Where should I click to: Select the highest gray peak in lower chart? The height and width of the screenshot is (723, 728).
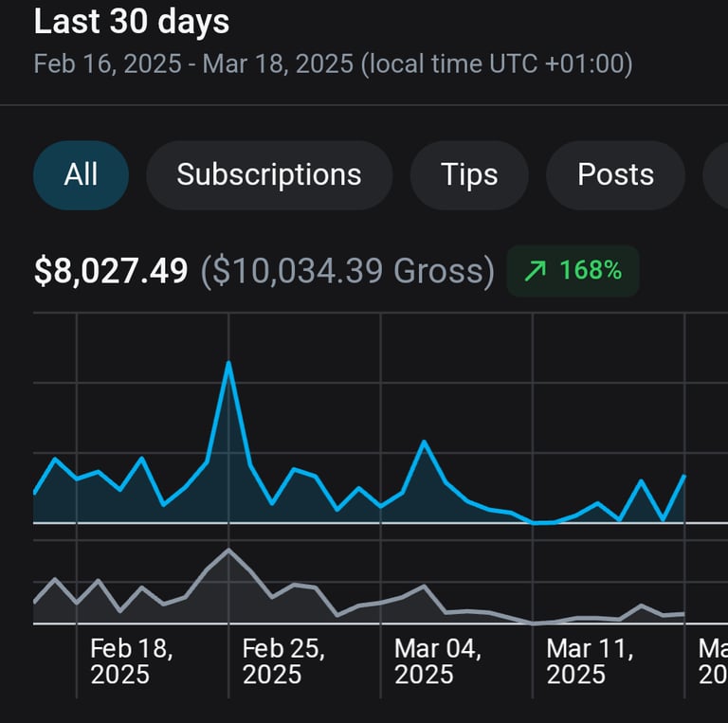(228, 550)
